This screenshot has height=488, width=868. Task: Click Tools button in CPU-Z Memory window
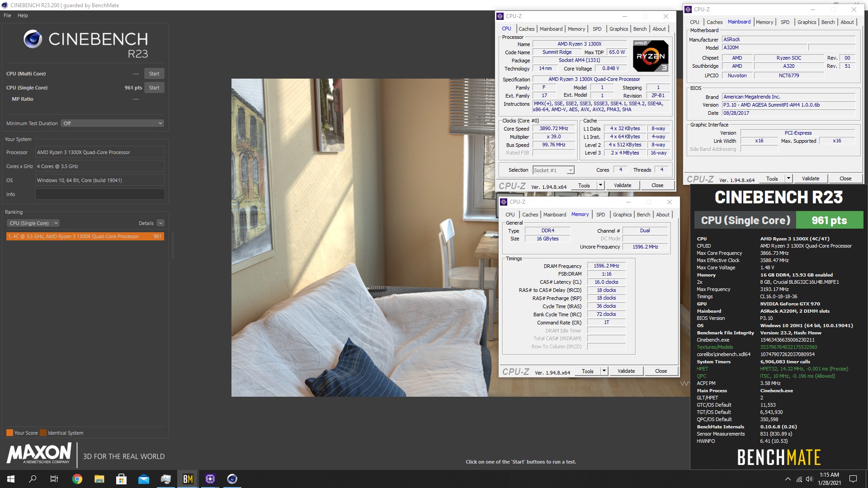coord(588,371)
